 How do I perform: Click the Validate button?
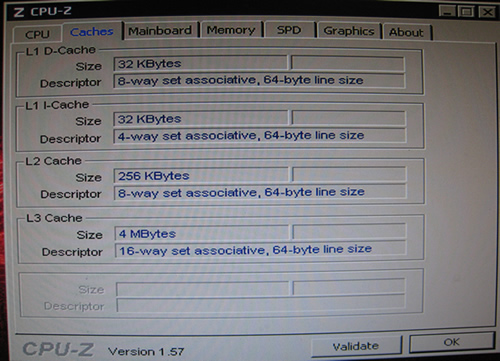[x=356, y=346]
